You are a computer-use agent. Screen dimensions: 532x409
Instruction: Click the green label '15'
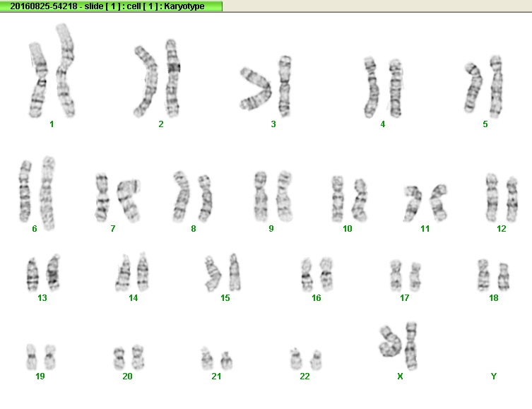[225, 298]
